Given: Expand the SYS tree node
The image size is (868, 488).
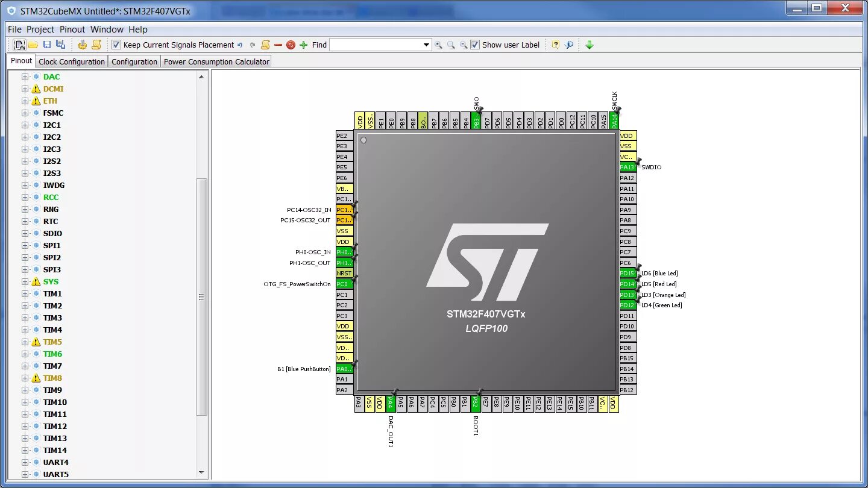Looking at the screenshot, I should [x=25, y=281].
